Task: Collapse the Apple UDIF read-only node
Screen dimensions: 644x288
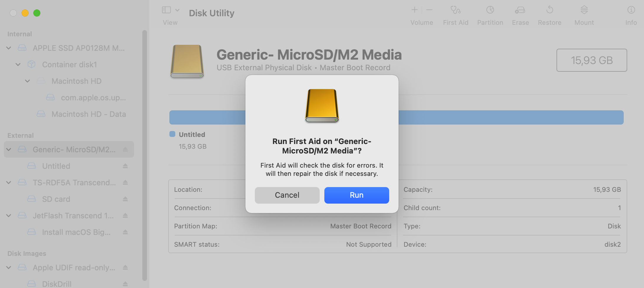Action: click(9, 267)
